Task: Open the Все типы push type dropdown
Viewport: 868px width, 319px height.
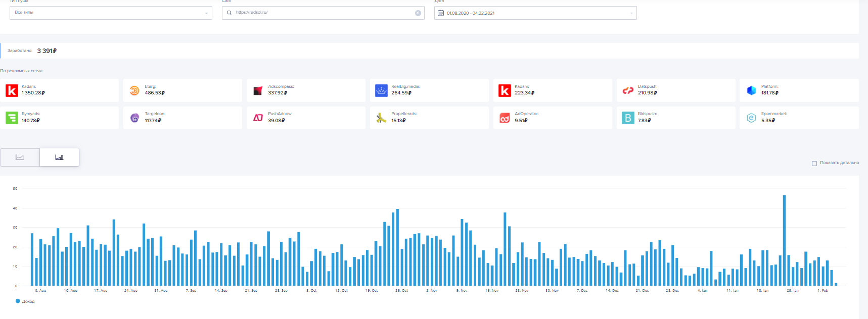Action: tap(111, 13)
